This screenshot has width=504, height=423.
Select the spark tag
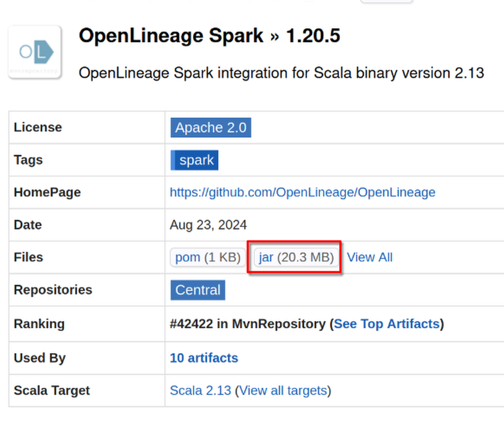195,160
